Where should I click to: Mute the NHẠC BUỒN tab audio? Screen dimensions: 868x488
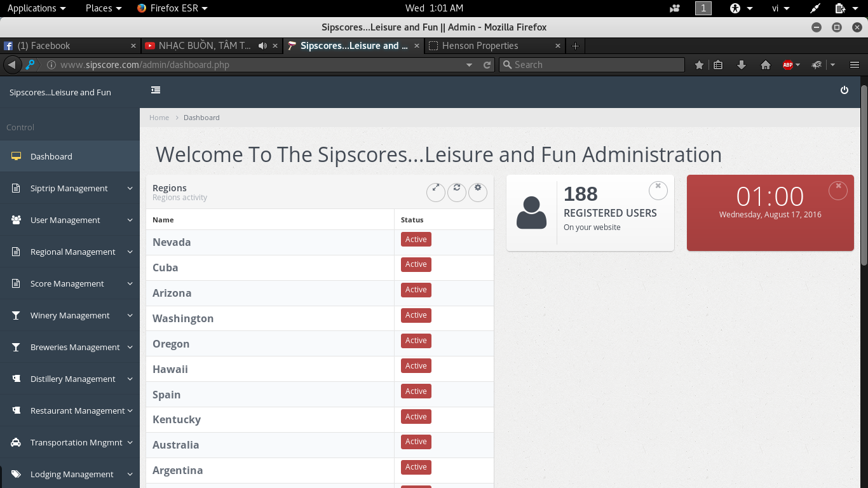coord(262,46)
